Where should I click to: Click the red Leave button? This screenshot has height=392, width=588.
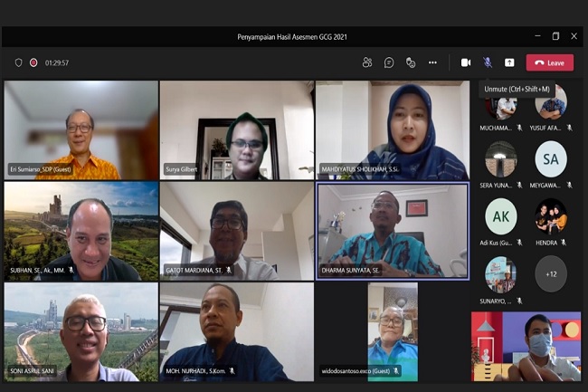coord(550,62)
